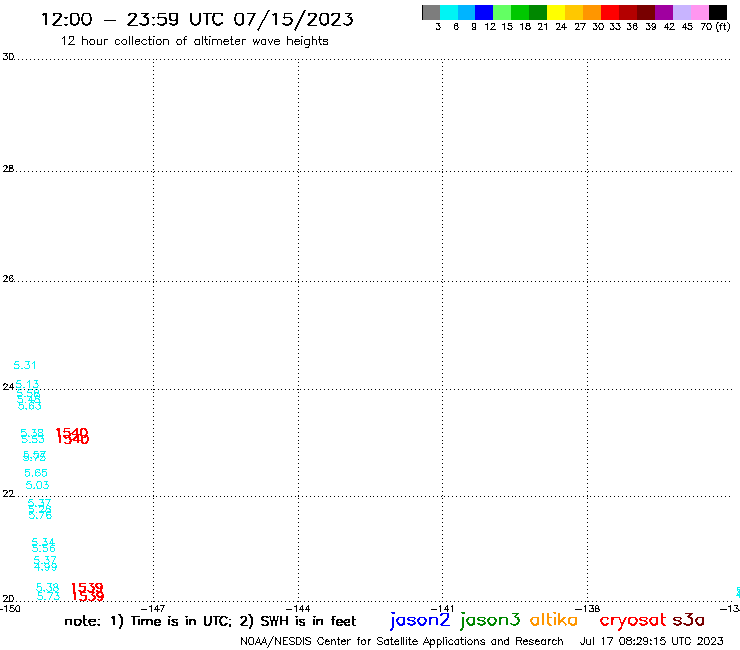
Task: Click the wave height value '5.76'
Action: coord(40,515)
